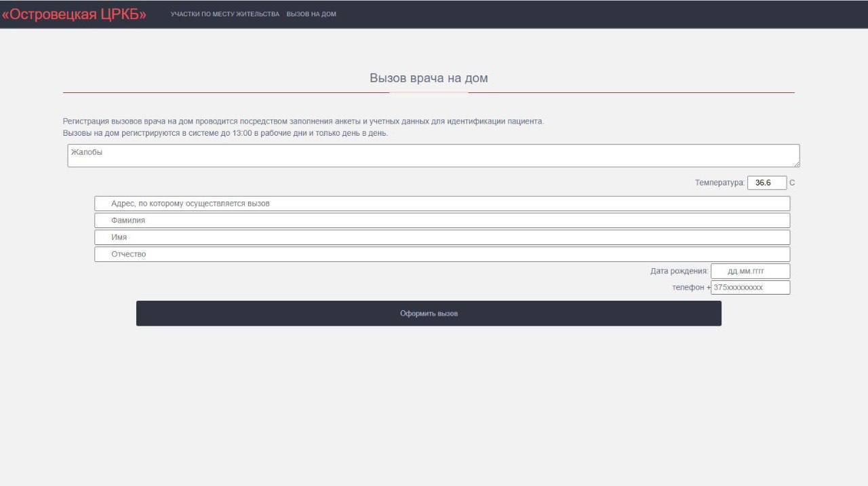Select the Фамилия input field

(x=441, y=221)
